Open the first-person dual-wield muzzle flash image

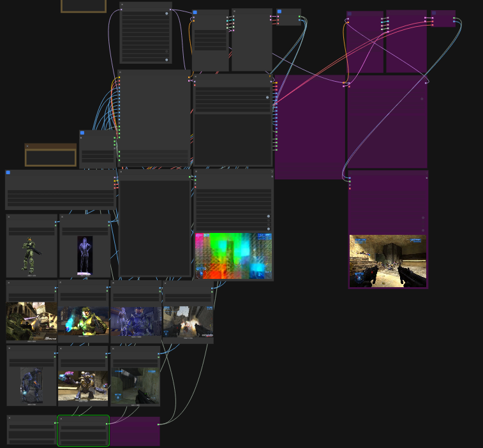[188, 322]
